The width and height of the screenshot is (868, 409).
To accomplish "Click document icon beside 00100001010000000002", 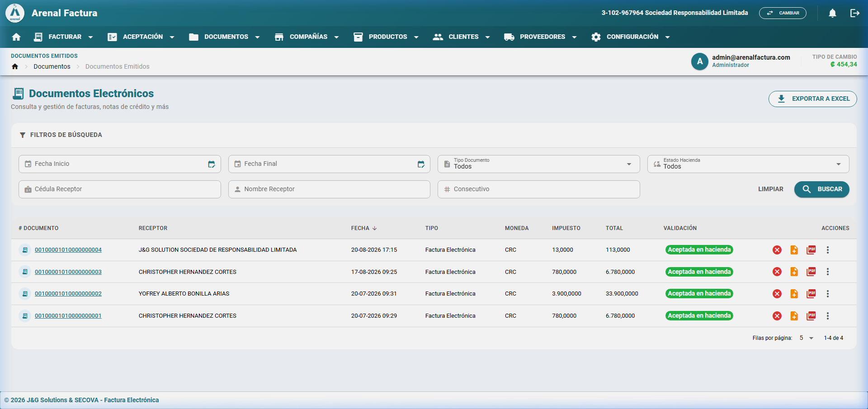I will click(x=25, y=294).
